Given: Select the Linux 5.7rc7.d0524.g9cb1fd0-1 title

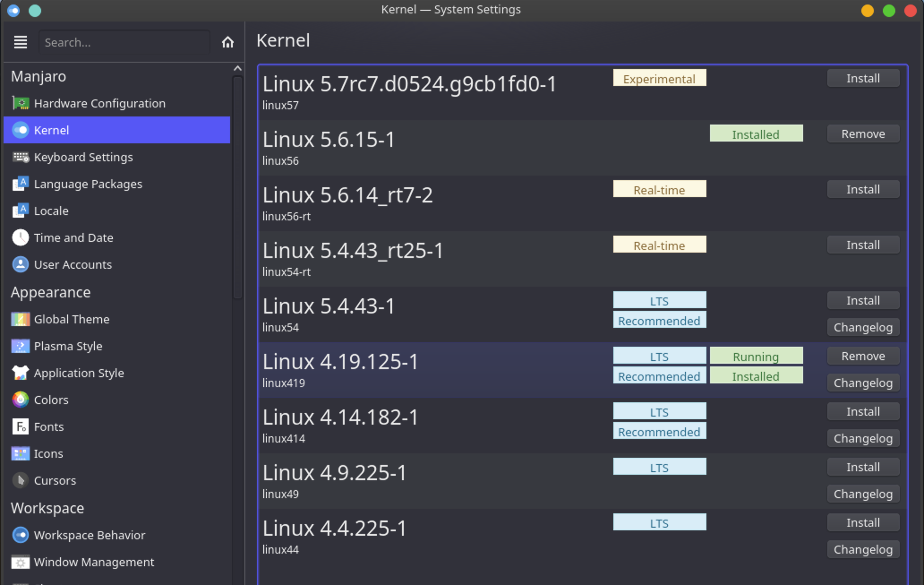Looking at the screenshot, I should [409, 84].
